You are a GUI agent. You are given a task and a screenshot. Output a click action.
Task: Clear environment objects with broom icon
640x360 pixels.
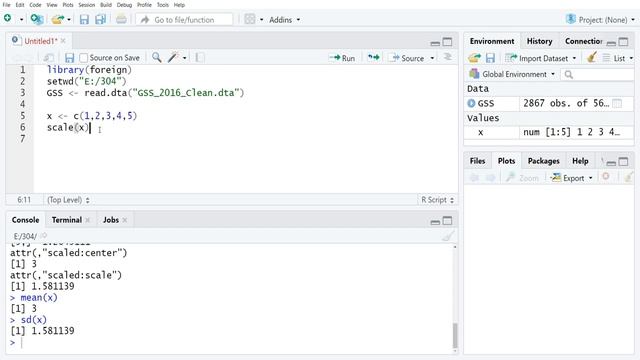(x=591, y=58)
